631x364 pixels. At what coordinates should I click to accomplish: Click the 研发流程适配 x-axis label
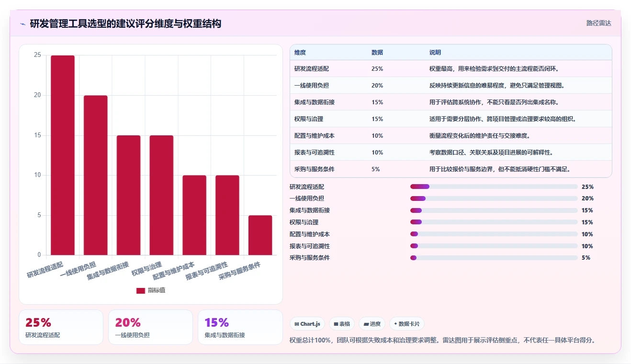(x=45, y=269)
